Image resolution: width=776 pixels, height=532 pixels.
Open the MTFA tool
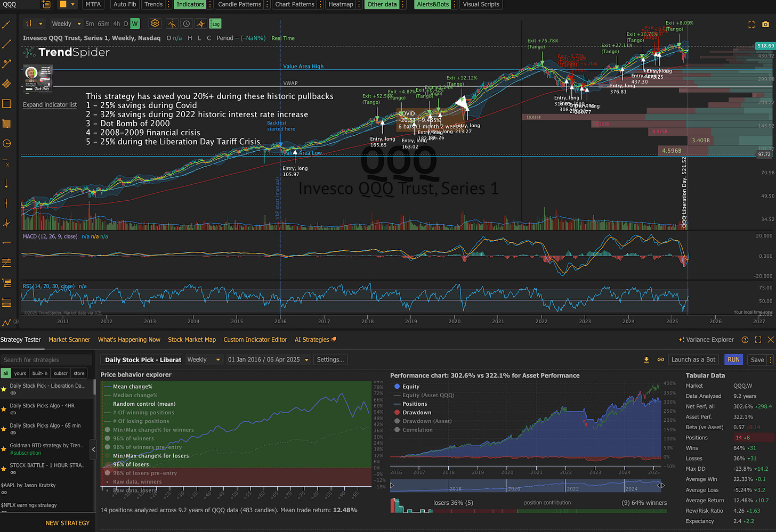pos(93,4)
